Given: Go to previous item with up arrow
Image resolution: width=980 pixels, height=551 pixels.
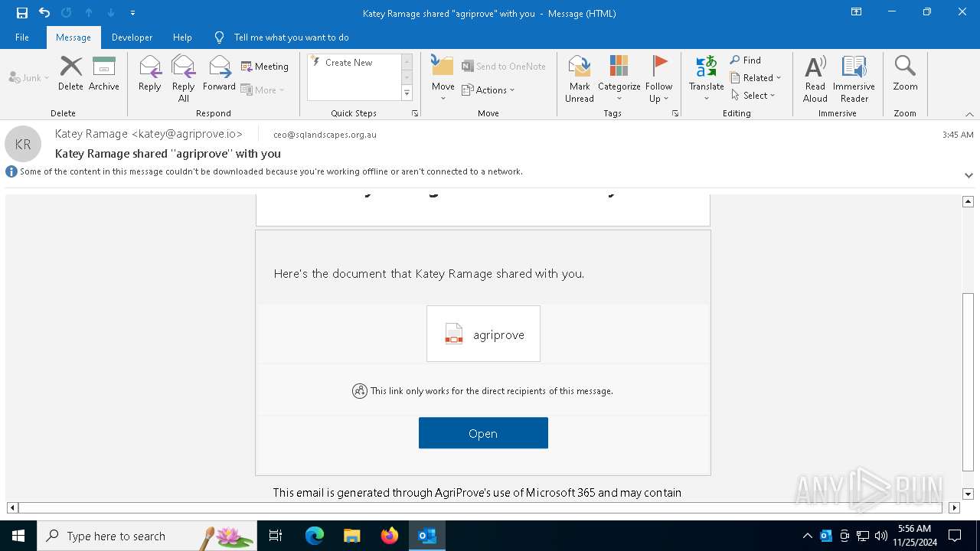Looking at the screenshot, I should point(89,13).
